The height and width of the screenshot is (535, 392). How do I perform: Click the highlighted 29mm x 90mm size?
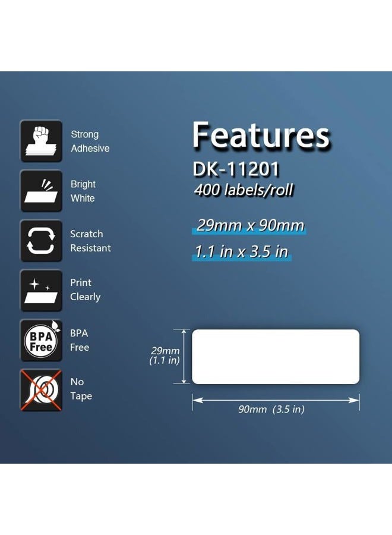[x=250, y=226]
